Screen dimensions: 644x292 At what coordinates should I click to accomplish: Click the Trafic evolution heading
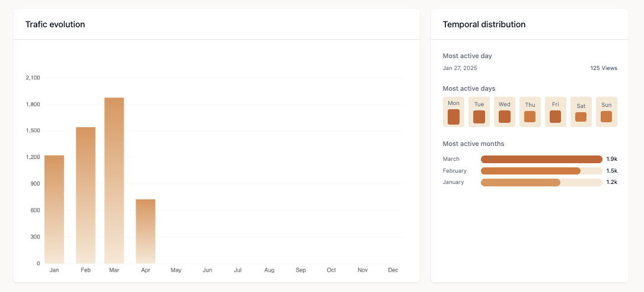[x=55, y=24]
